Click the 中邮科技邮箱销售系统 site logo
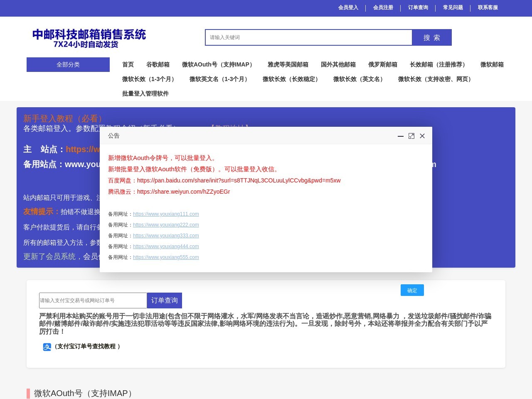532x399 pixels. pyautogui.click(x=89, y=38)
